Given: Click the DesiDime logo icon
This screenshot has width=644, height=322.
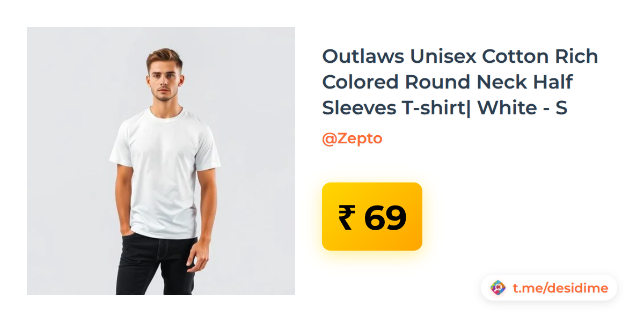Looking at the screenshot, I should pyautogui.click(x=498, y=288).
